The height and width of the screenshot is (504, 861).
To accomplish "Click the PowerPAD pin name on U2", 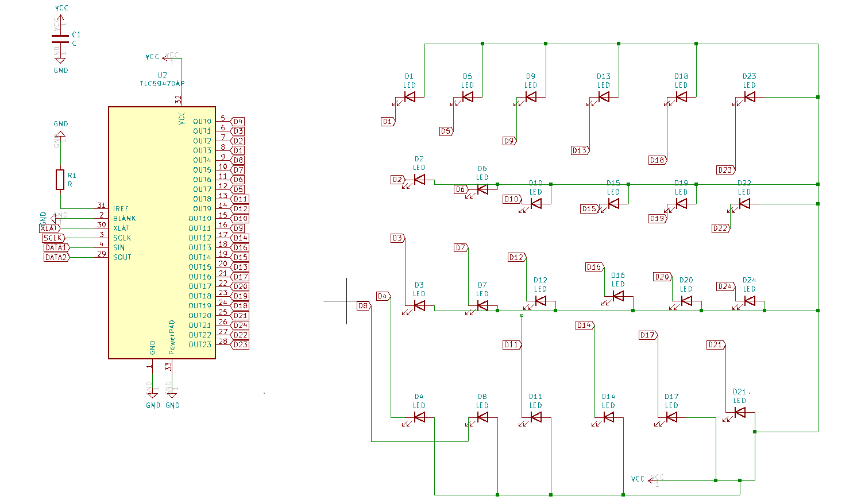I will point(172,337).
